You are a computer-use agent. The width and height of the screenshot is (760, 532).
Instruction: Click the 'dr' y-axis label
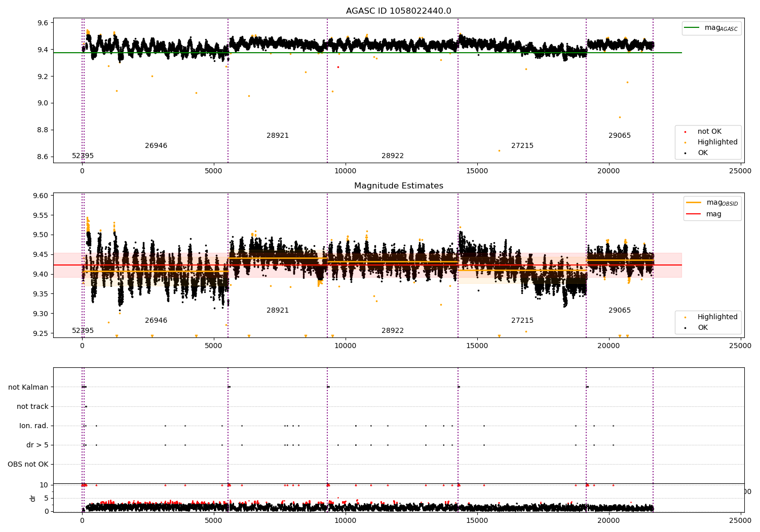tap(33, 498)
